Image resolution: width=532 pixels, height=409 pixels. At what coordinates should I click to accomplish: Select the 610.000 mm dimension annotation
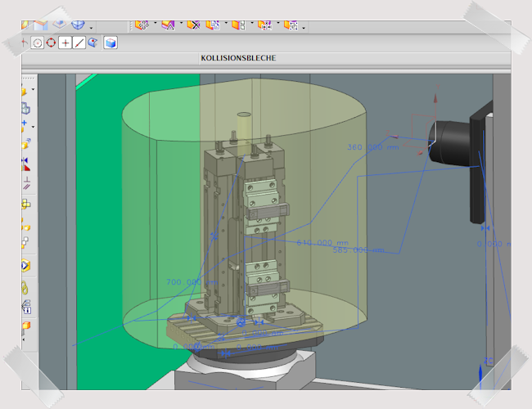[321, 243]
